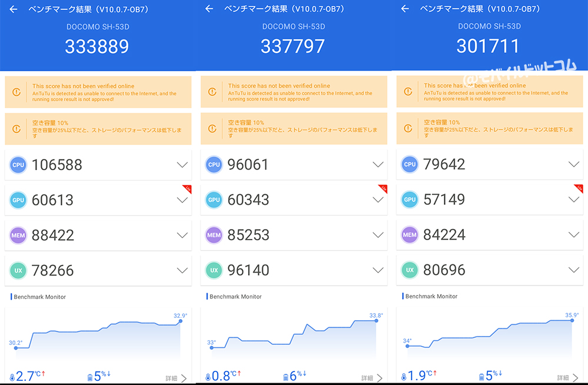Expand CPU score 106588 details
The image size is (588, 385).
click(x=182, y=165)
